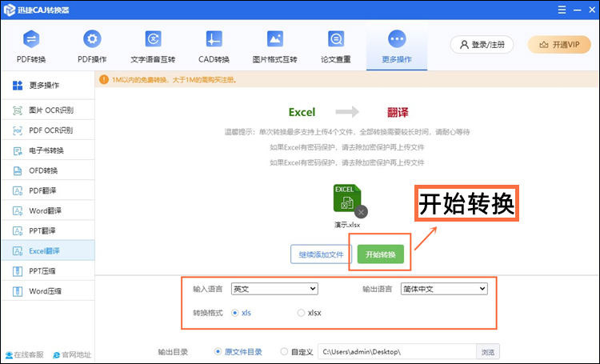The image size is (600, 364).
Task: Click the OFD转换 sidebar icon
Action: click(x=18, y=170)
